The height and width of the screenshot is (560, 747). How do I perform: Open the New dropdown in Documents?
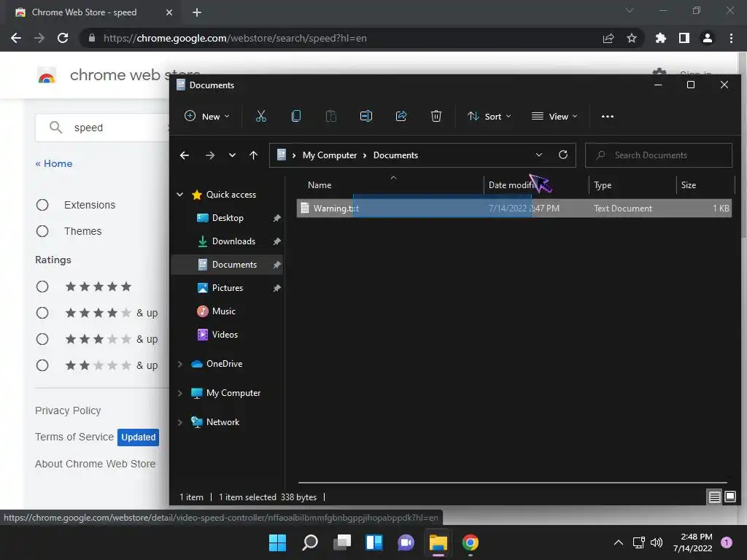click(x=206, y=116)
